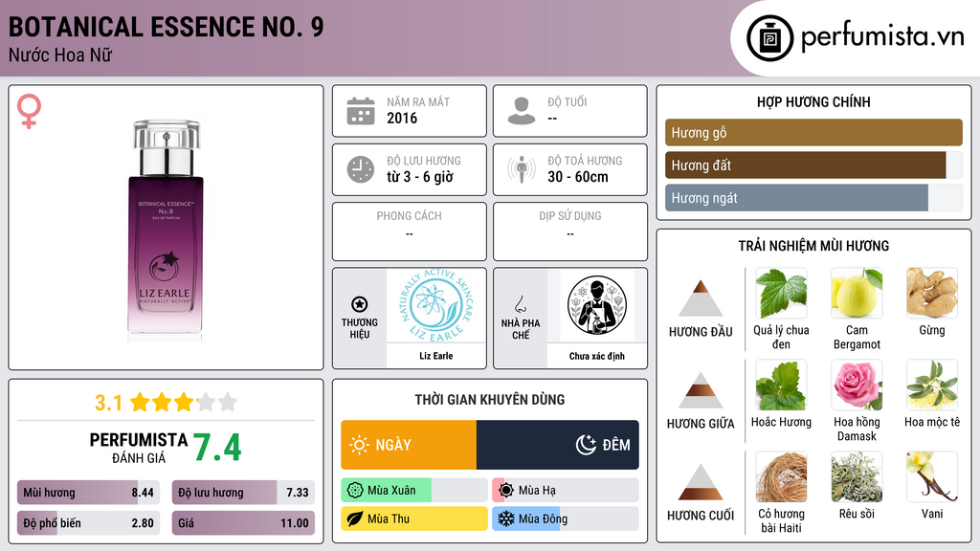Viewport: 980px width, 551px height.
Task: Click the Hương gỗ accord bar
Action: pyautogui.click(x=813, y=132)
